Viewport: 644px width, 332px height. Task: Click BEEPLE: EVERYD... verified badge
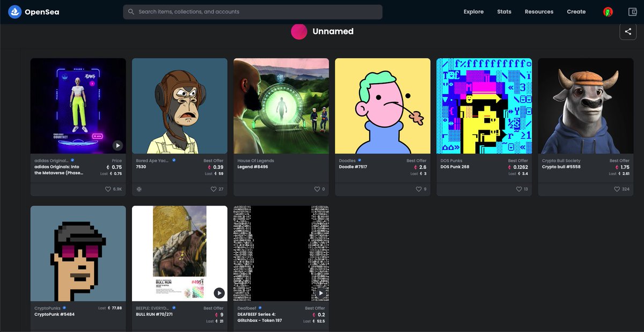tap(174, 308)
